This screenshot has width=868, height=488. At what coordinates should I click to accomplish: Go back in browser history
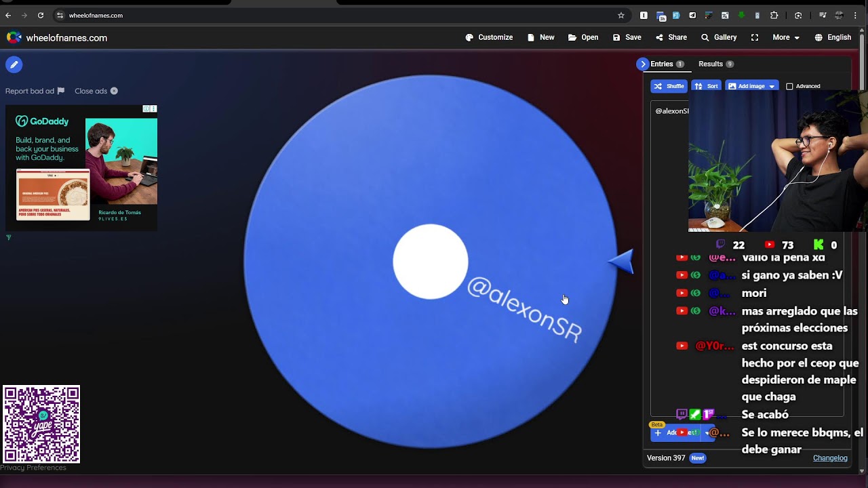tap(8, 15)
